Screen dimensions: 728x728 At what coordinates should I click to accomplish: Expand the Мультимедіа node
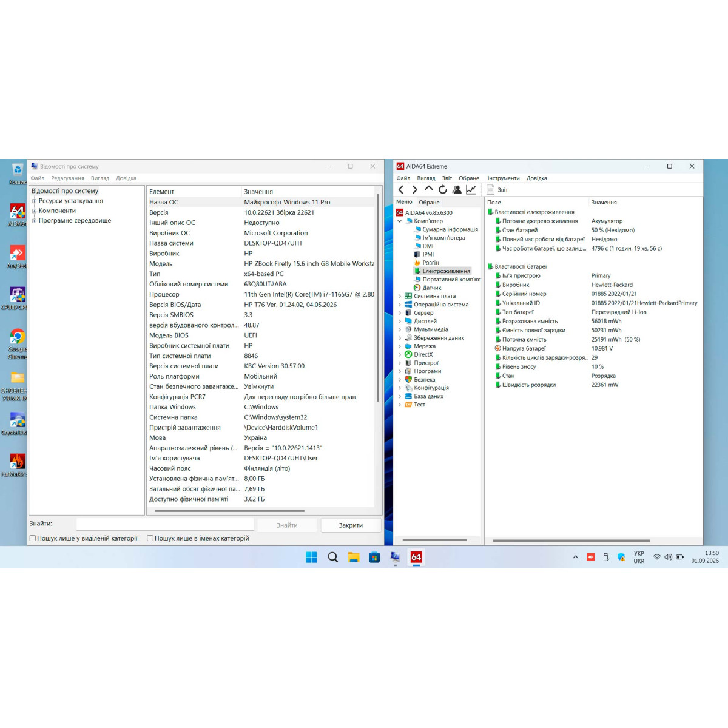pyautogui.click(x=400, y=330)
